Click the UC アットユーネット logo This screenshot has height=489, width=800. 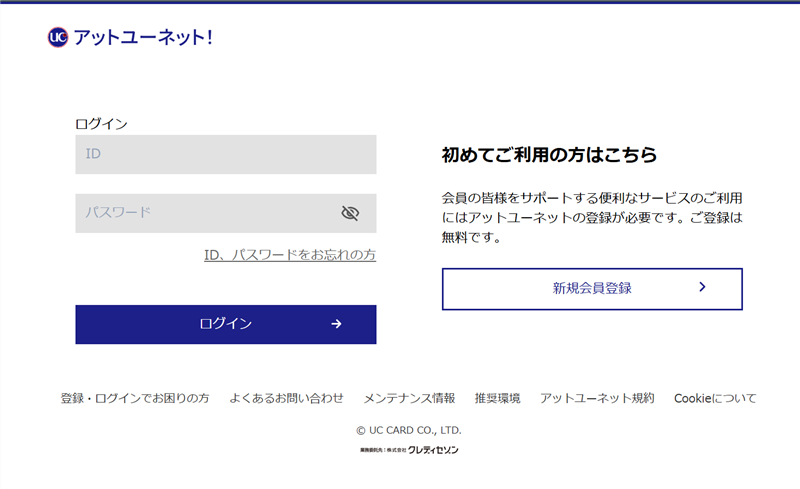pos(130,37)
